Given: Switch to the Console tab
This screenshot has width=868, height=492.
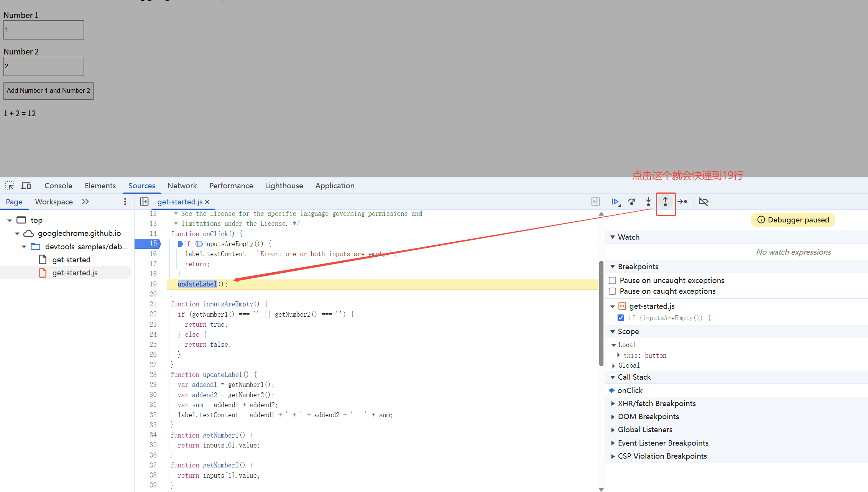Looking at the screenshot, I should (x=58, y=186).
